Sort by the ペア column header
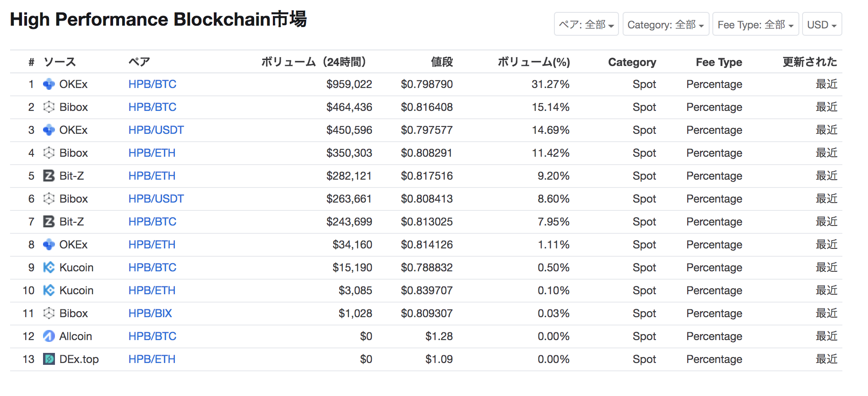 pyautogui.click(x=139, y=62)
